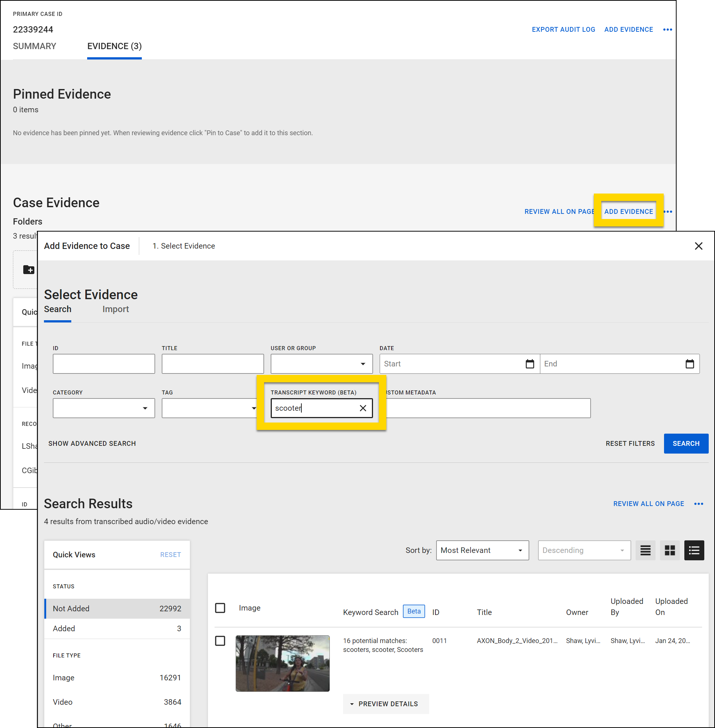The height and width of the screenshot is (728, 715).
Task: Select the detailed list view icon
Action: [694, 550]
